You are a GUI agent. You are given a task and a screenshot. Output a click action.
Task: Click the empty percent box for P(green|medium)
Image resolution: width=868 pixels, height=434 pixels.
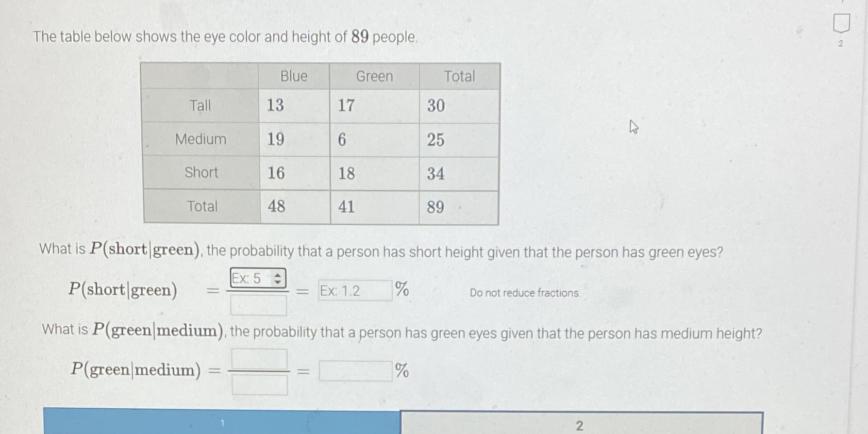click(x=356, y=371)
